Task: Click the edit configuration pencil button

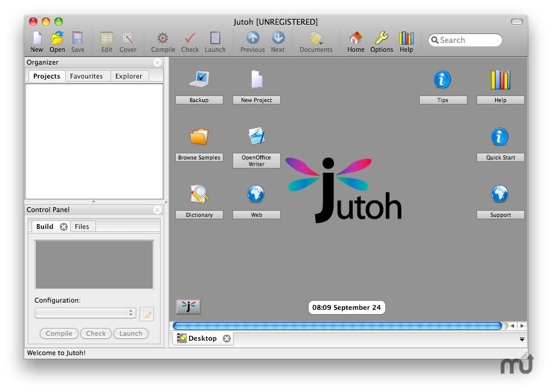Action: point(147,314)
